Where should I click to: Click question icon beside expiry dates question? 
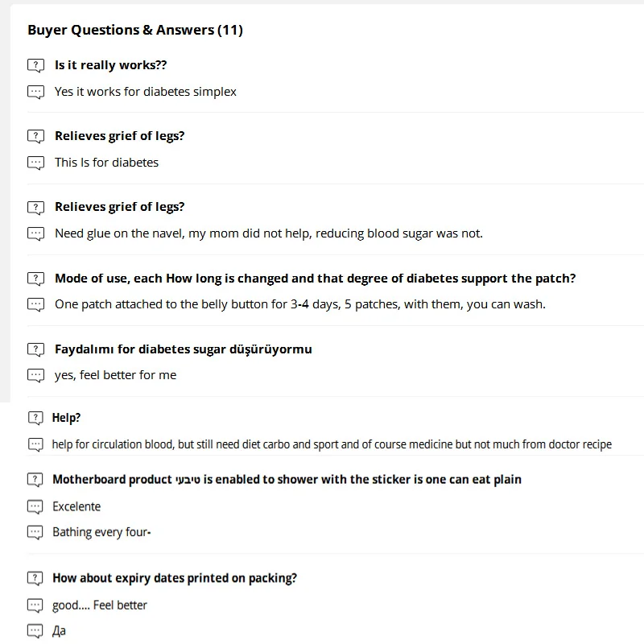click(35, 578)
